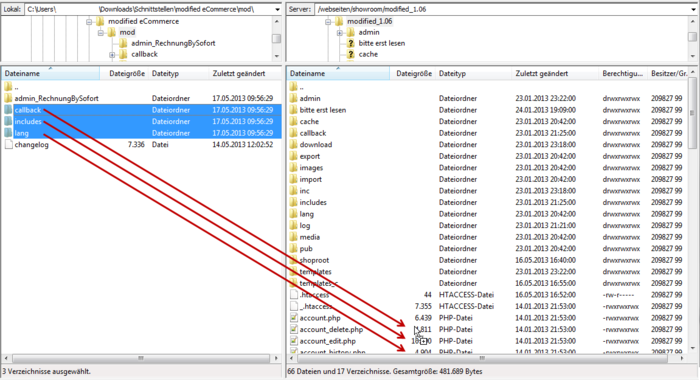The image size is (700, 380).
Task: Open the local path dropdown arrow
Action: 277,9
